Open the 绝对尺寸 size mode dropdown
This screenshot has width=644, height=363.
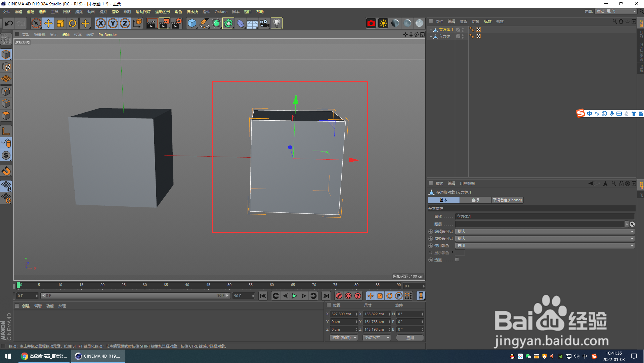point(377,337)
